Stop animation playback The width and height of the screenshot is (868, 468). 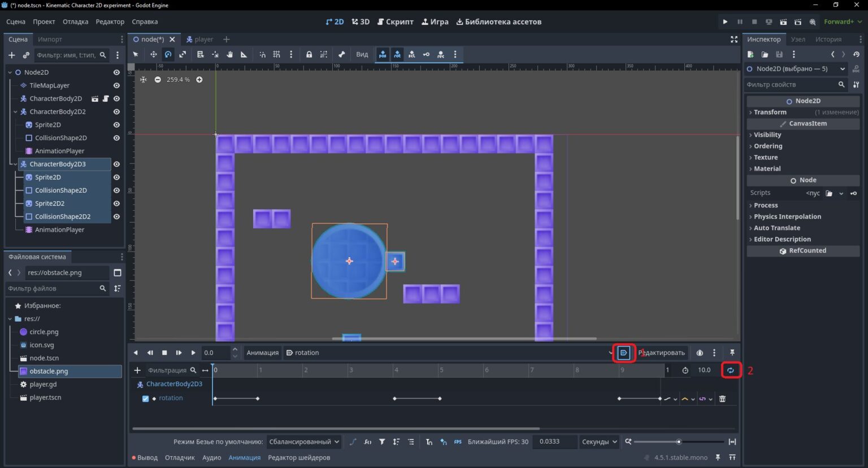point(164,353)
